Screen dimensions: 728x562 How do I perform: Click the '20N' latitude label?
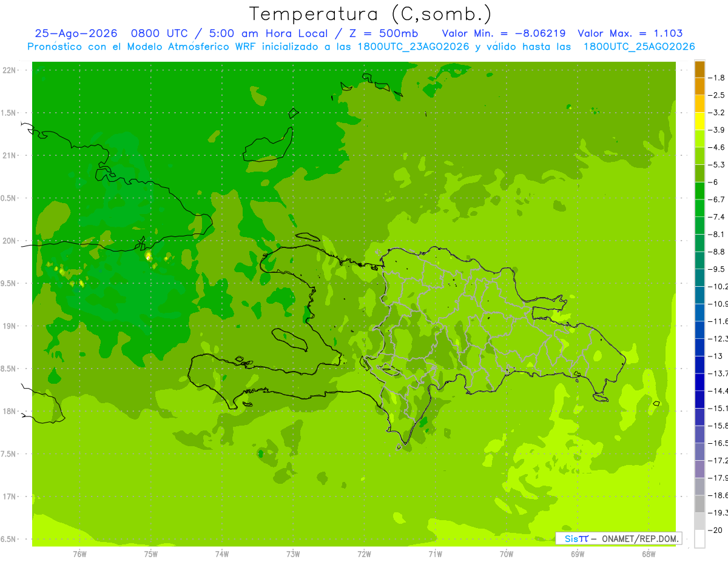(x=10, y=241)
